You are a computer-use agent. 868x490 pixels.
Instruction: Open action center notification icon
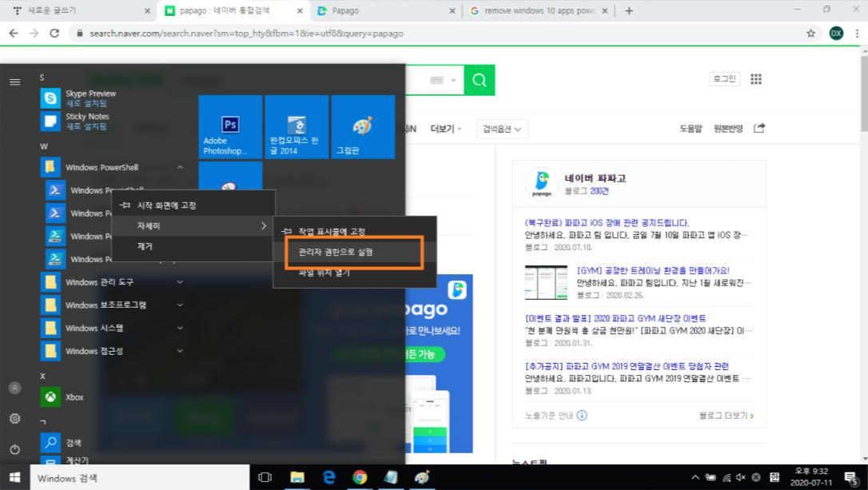[851, 477]
